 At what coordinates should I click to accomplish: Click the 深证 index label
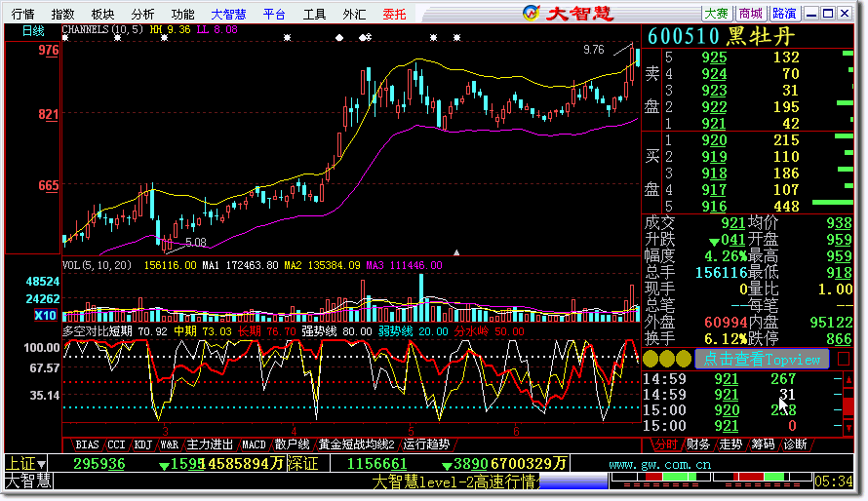click(x=302, y=463)
